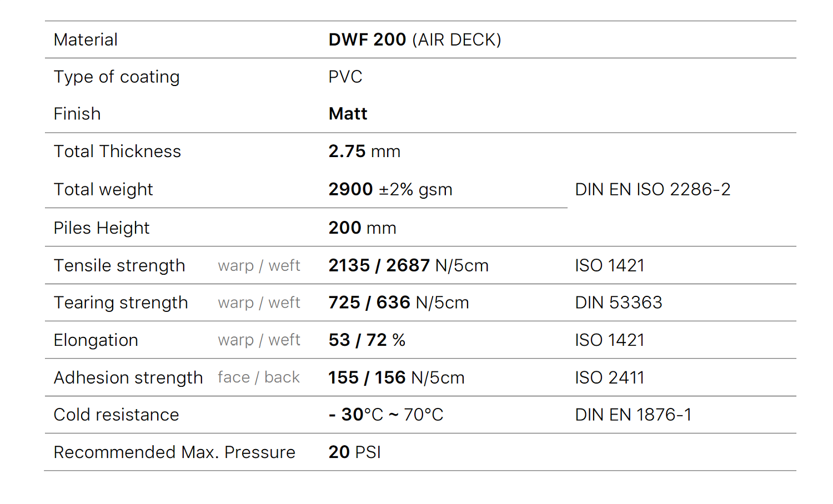
Task: Click the ISO 2411 standard text
Action: 609,377
